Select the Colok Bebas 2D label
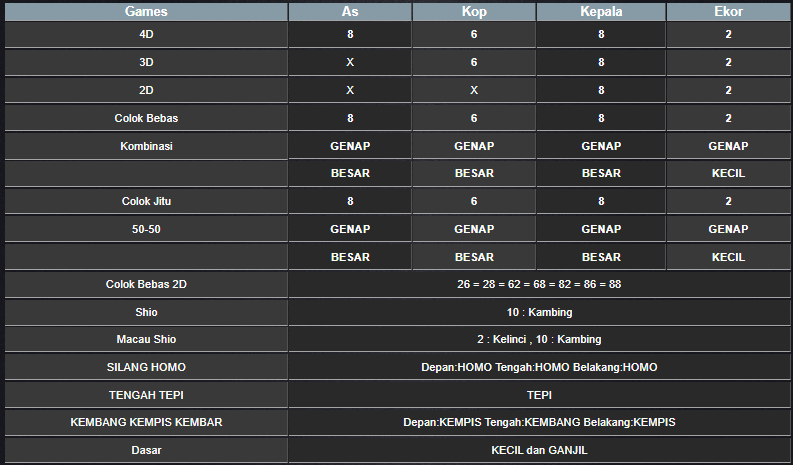The image size is (793, 465). tap(146, 284)
